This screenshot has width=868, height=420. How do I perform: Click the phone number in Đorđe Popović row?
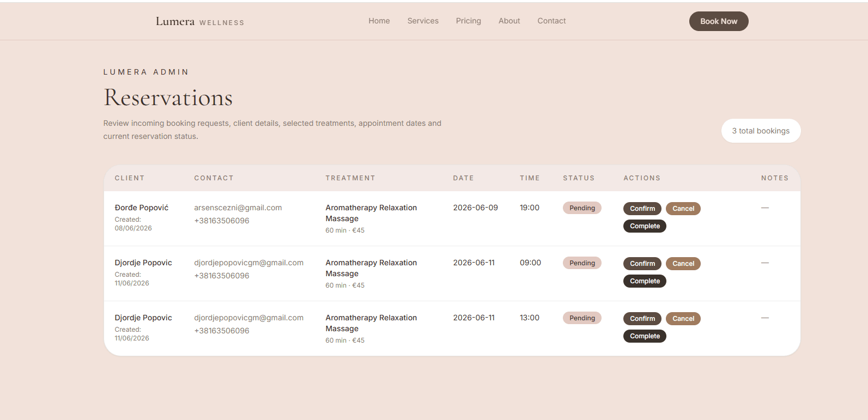[222, 221]
